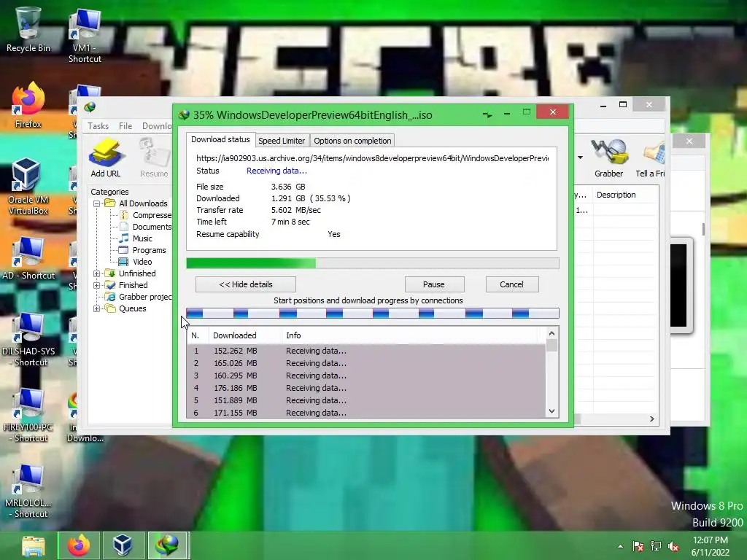This screenshot has height=560, width=747.
Task: Select the Programs category
Action: 142,250
